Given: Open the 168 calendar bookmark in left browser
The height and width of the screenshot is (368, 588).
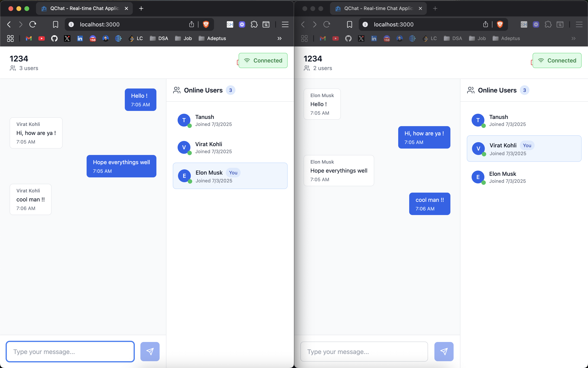Looking at the screenshot, I should [93, 38].
